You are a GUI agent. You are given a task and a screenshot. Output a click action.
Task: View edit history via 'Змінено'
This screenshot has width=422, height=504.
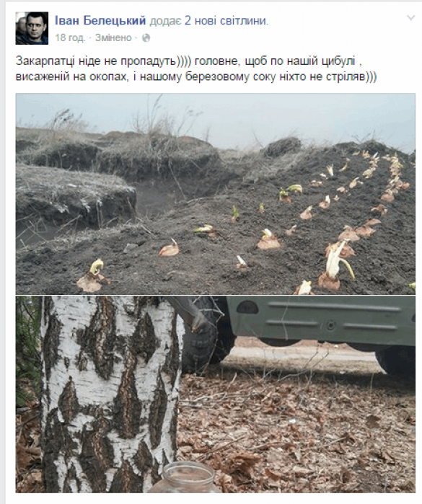tap(113, 38)
